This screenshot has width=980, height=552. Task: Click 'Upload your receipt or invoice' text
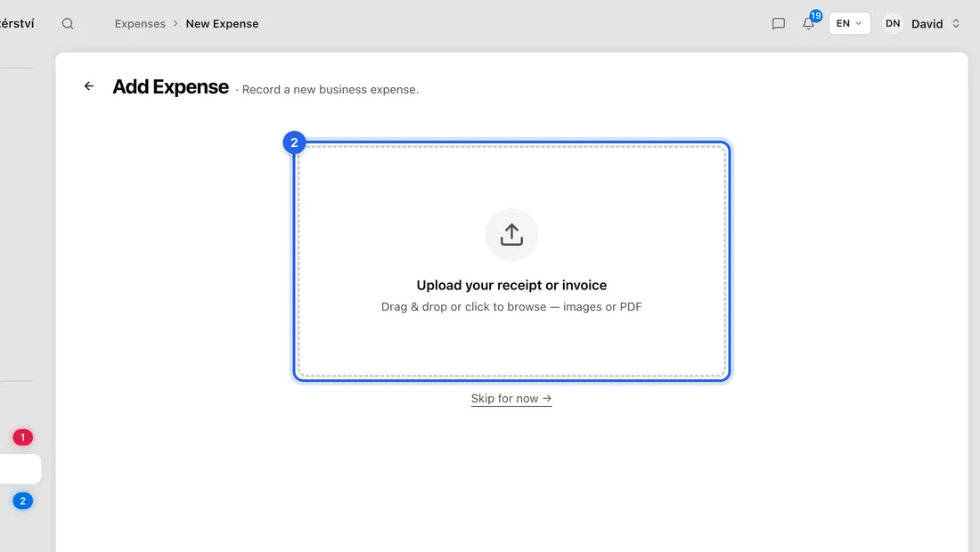point(511,286)
